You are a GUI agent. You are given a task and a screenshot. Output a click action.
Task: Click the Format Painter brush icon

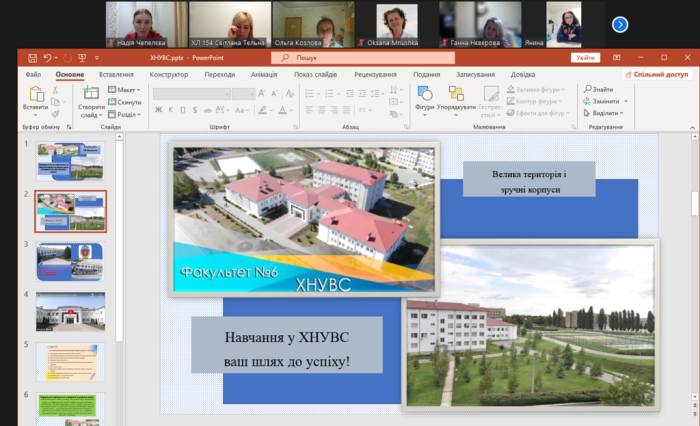pyautogui.click(x=56, y=114)
